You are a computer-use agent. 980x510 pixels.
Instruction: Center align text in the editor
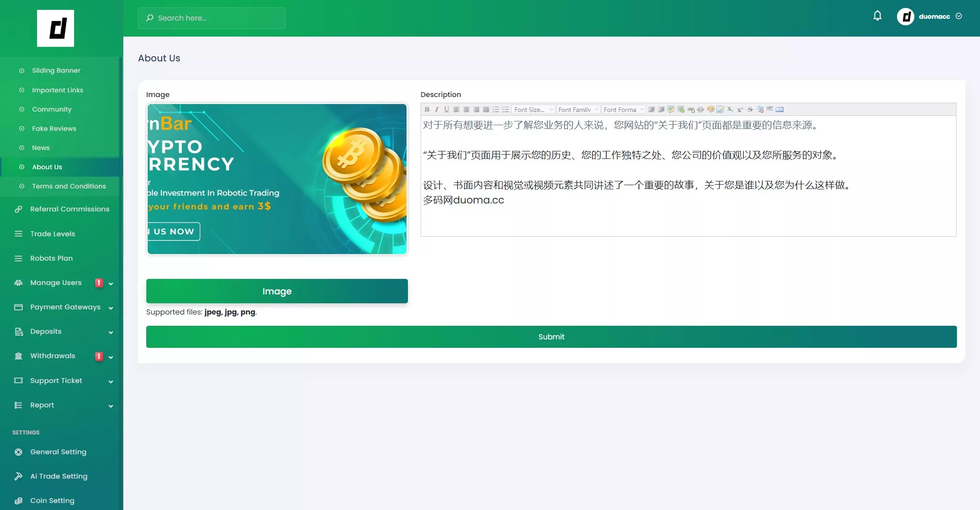tap(466, 109)
